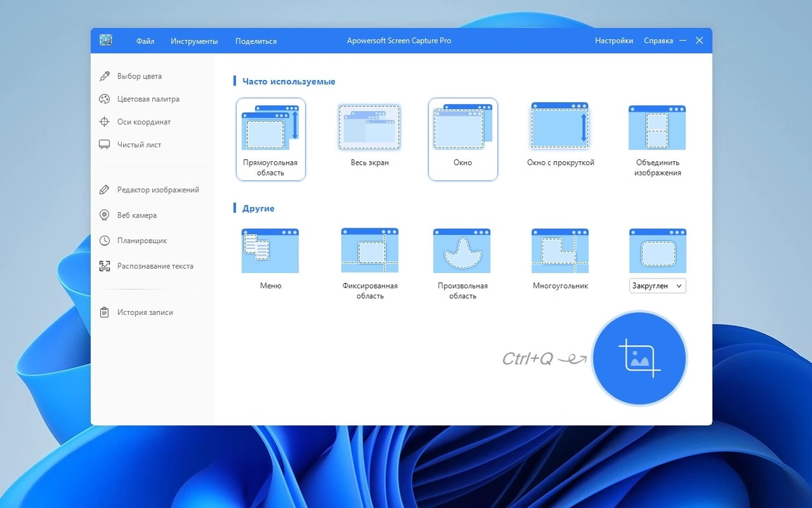Click the Веб камера icon
This screenshot has height=508, width=812.
[x=104, y=215]
